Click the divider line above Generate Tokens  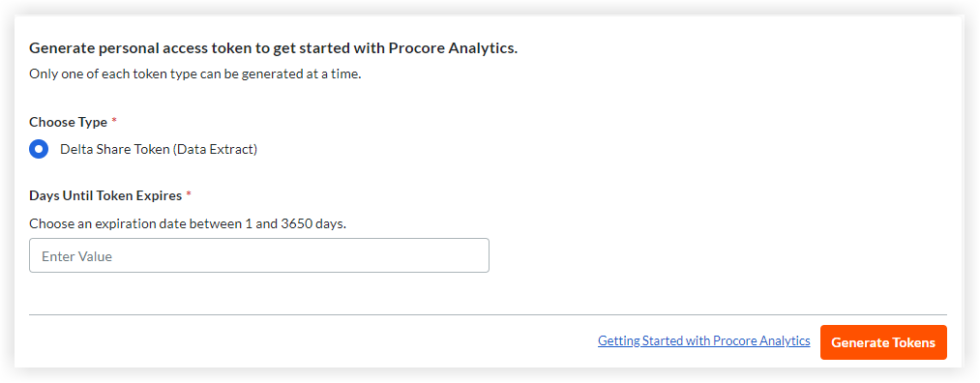(488, 315)
